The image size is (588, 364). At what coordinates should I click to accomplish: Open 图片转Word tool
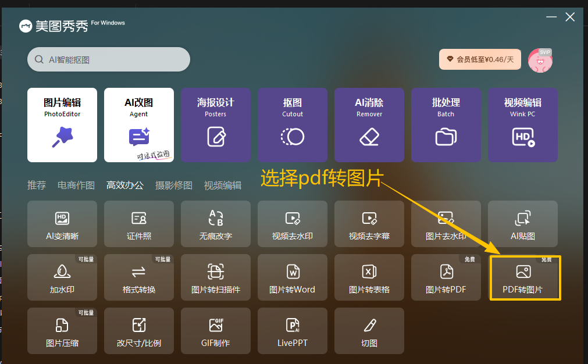point(293,277)
